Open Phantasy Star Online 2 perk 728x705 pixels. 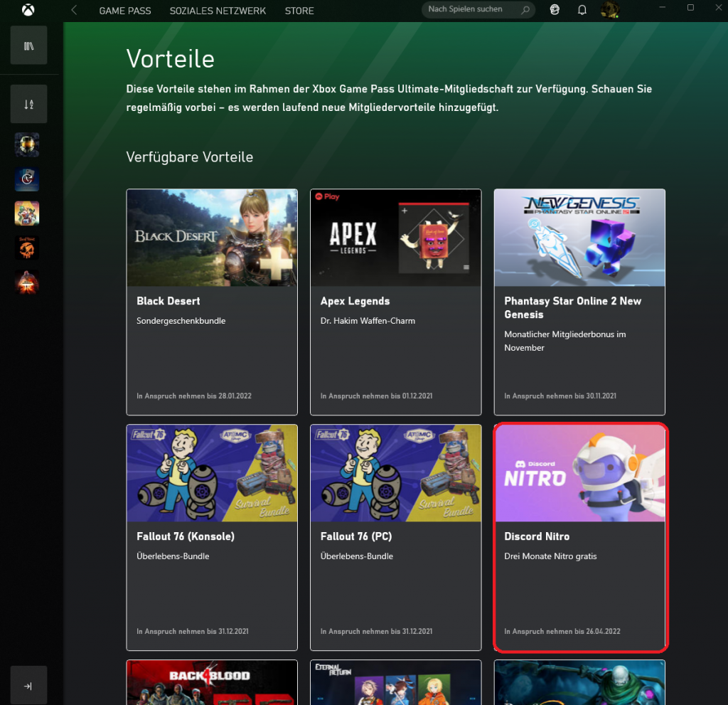pos(579,302)
